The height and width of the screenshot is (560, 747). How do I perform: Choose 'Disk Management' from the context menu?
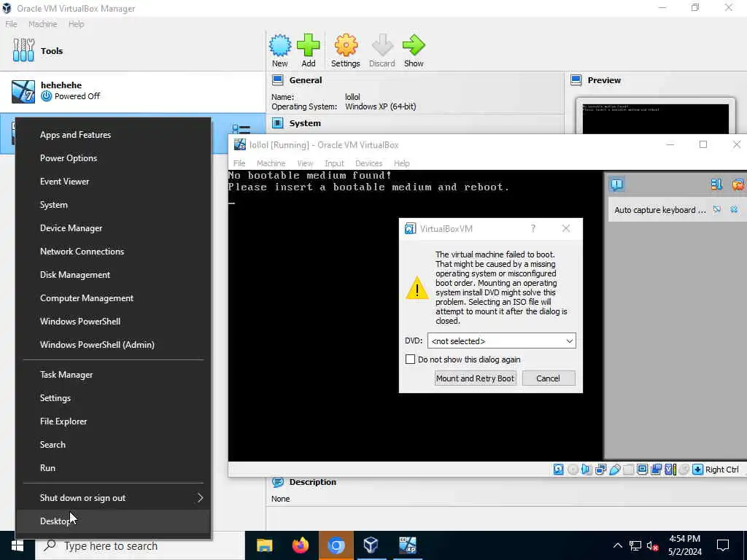pos(113,275)
